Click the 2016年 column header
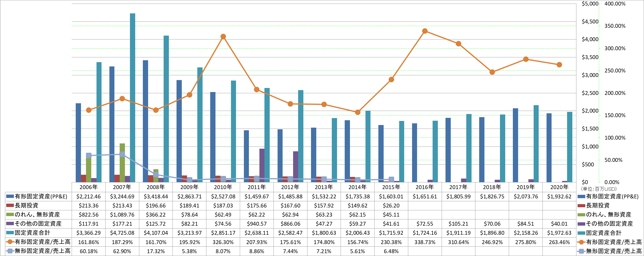644x256 pixels. (x=425, y=187)
